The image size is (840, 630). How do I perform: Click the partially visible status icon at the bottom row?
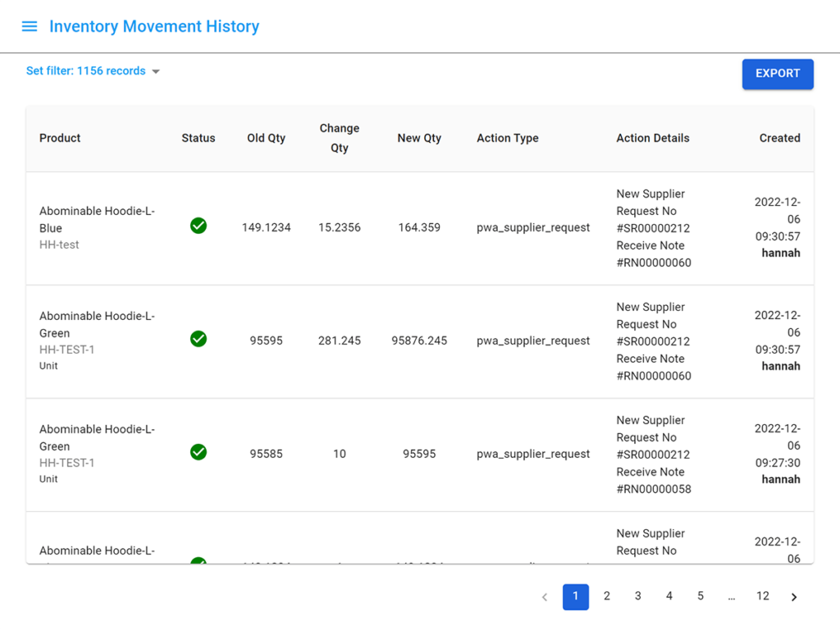[198, 562]
